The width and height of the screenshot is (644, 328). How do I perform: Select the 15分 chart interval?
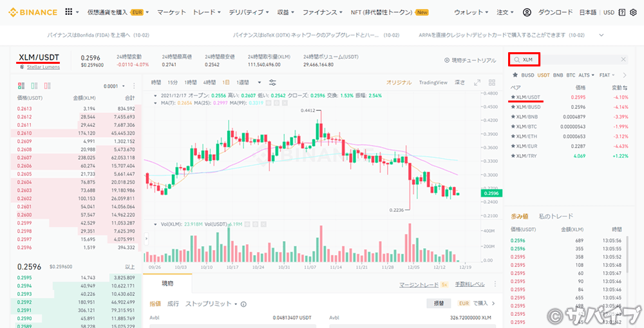tap(173, 82)
